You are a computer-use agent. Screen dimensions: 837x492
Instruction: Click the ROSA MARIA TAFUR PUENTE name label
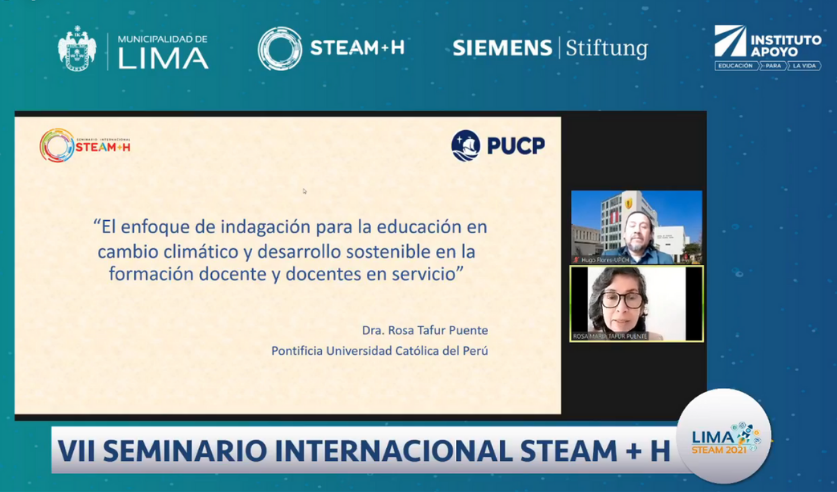tap(610, 336)
